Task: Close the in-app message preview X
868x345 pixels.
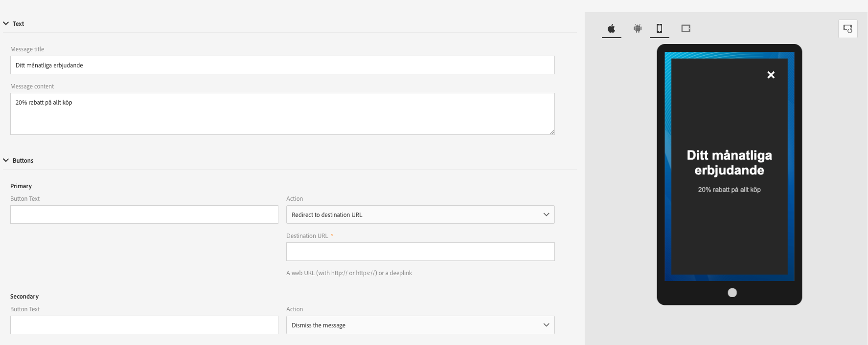Action: [x=771, y=75]
